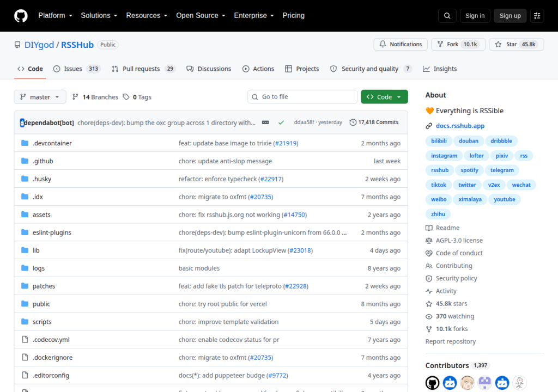The width and height of the screenshot is (558, 392).
Task: Open the appearance settings icon beside Sign up
Action: click(537, 16)
